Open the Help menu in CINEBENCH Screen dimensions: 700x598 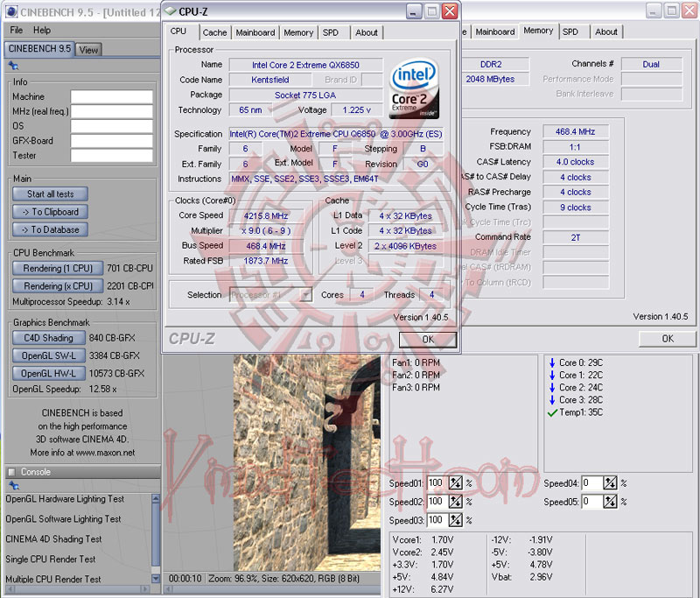pyautogui.click(x=41, y=31)
